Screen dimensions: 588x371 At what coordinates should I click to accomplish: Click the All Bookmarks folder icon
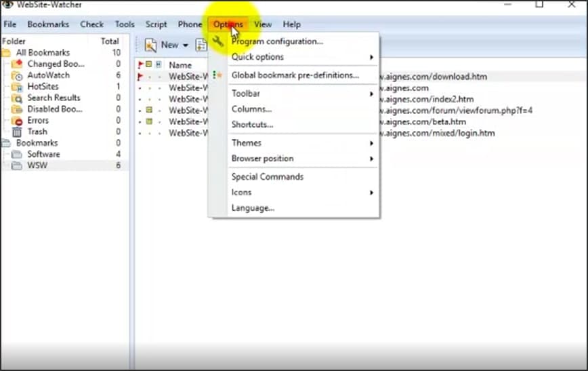coord(6,53)
